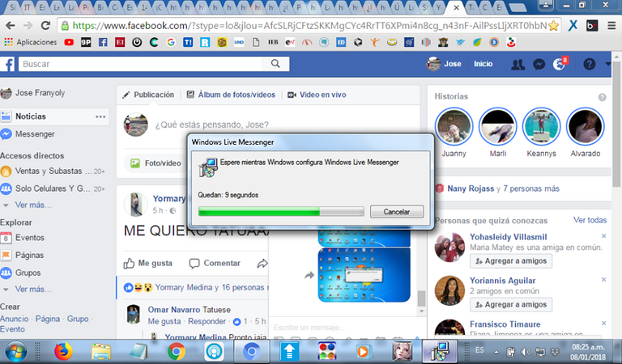
Task: Click Ver todas link
Action: tap(590, 220)
